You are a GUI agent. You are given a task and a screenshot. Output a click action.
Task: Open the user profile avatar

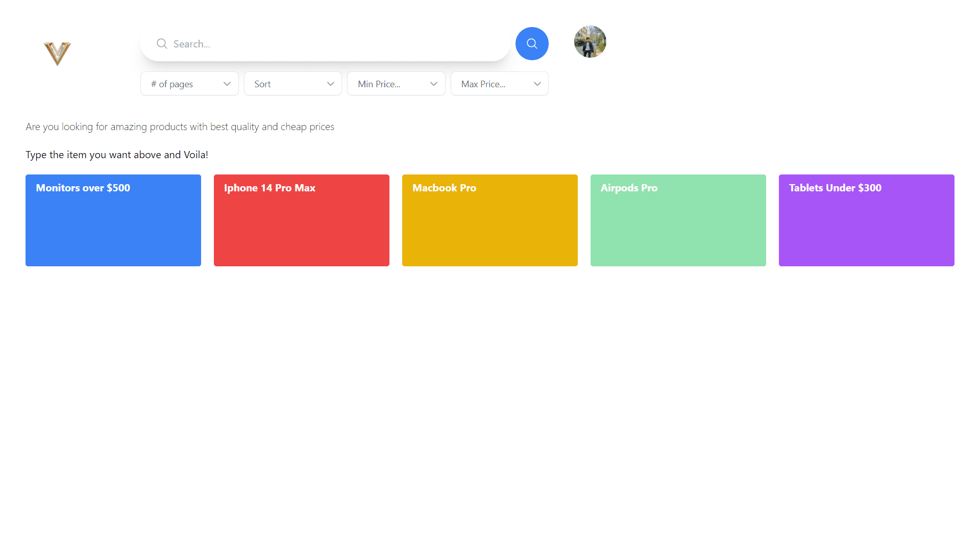pyautogui.click(x=590, y=42)
